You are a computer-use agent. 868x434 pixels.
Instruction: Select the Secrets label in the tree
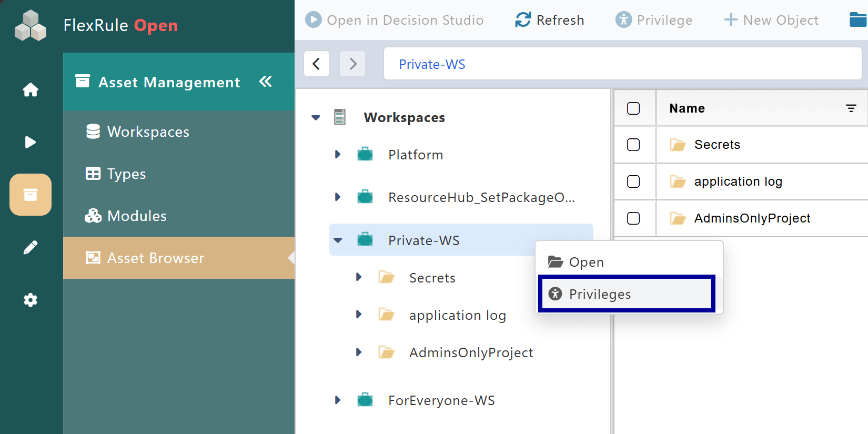432,278
